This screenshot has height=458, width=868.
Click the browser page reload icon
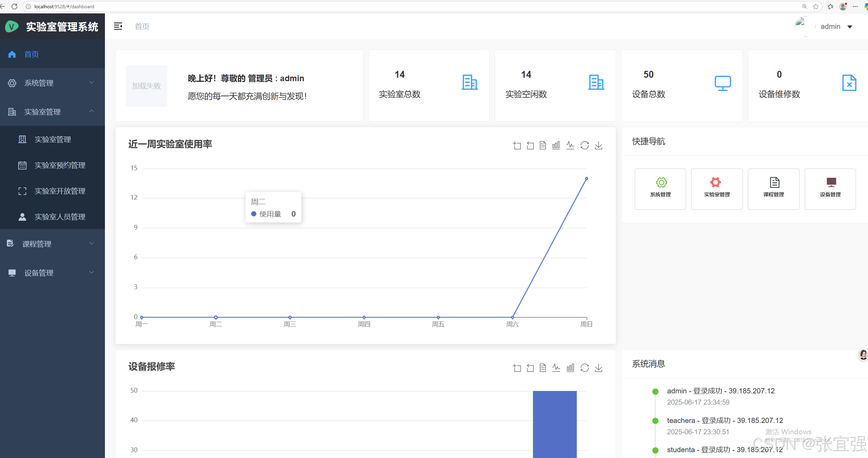pyautogui.click(x=14, y=7)
